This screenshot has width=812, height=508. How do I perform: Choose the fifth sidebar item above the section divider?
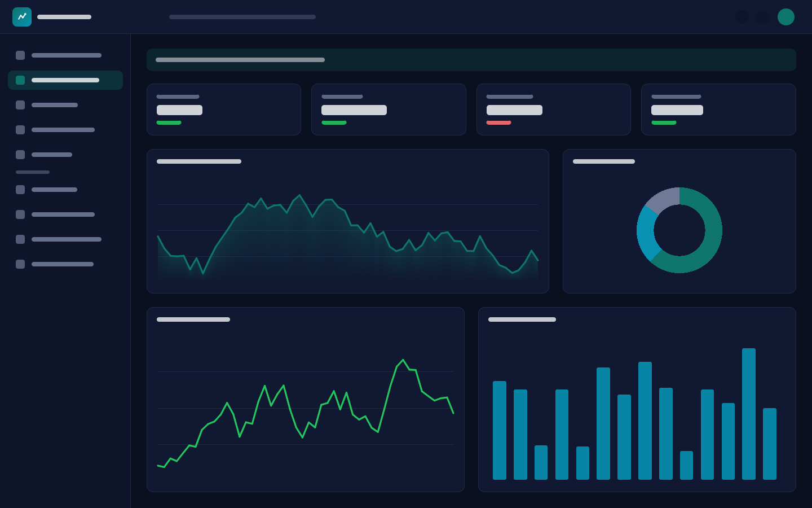pyautogui.click(x=65, y=155)
